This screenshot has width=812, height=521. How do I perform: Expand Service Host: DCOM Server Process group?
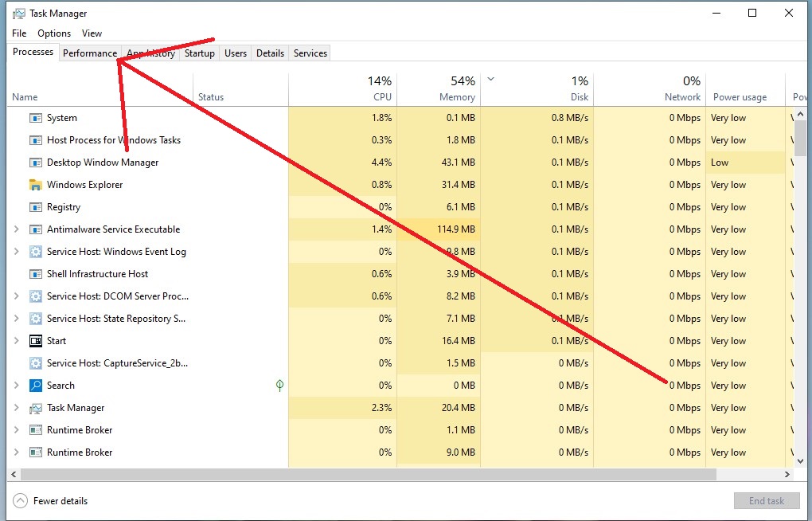16,296
